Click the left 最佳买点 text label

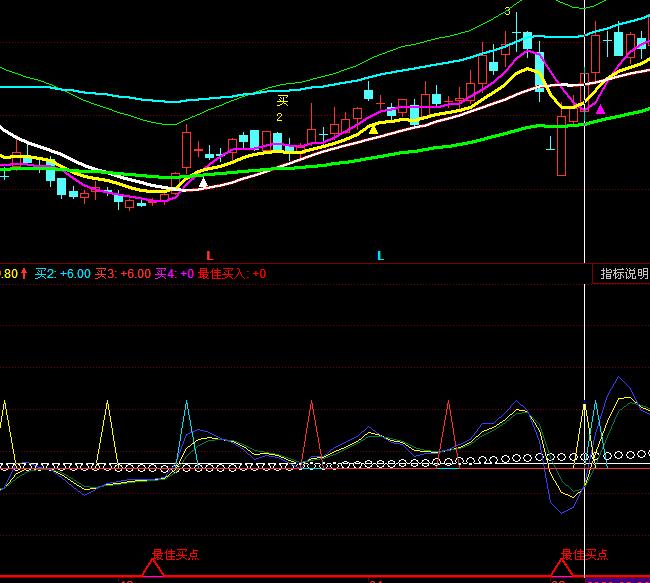(x=175, y=554)
